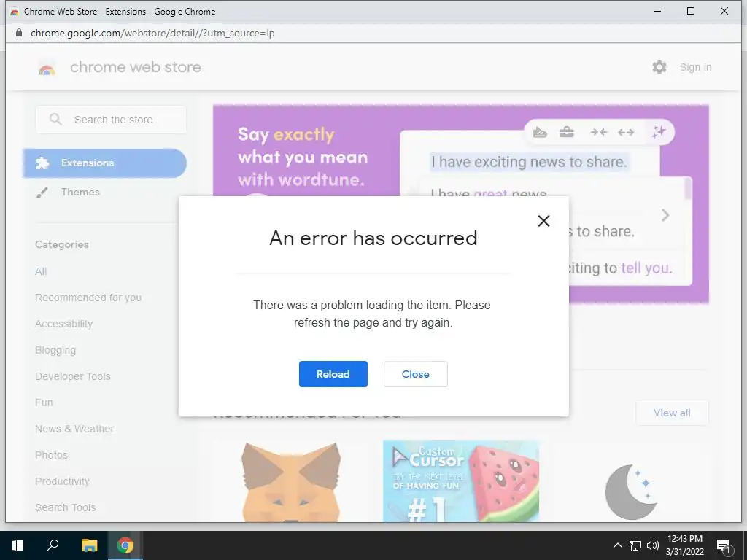
Task: Click the expand arrows icon in wordtune banner
Action: [x=626, y=133]
